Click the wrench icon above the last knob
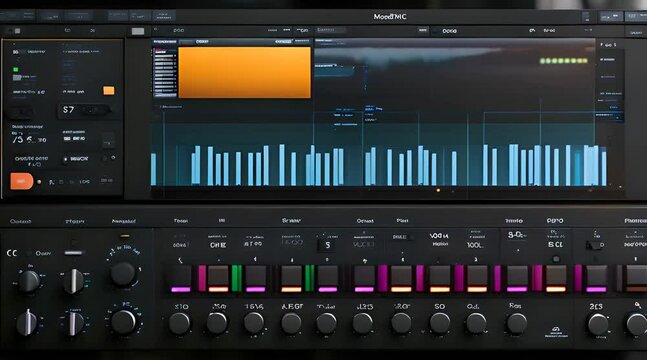647x360 pixels. (638, 305)
